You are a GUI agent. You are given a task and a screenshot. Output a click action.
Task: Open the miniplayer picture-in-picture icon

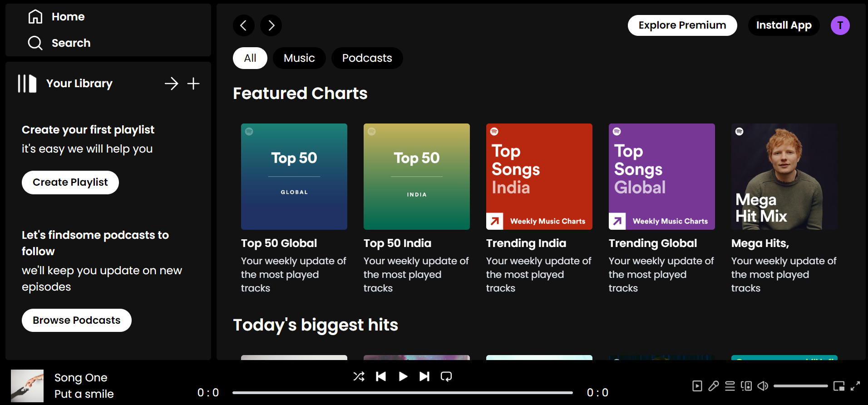coord(839,386)
